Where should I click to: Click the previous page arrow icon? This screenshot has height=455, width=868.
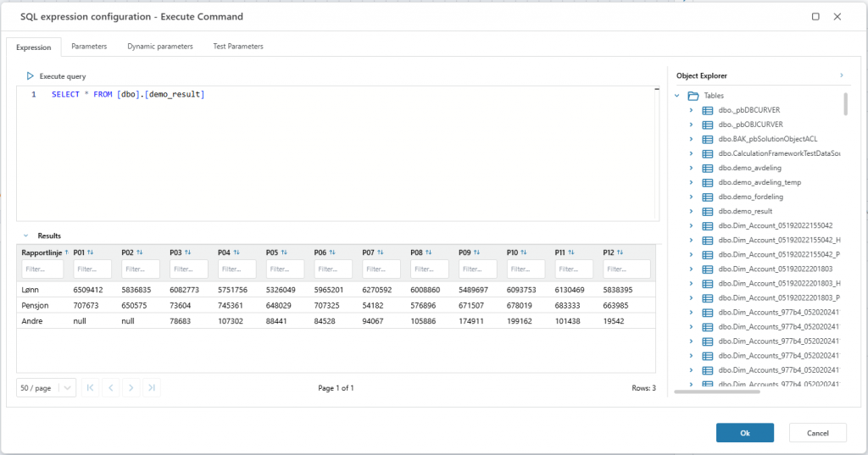(x=111, y=388)
